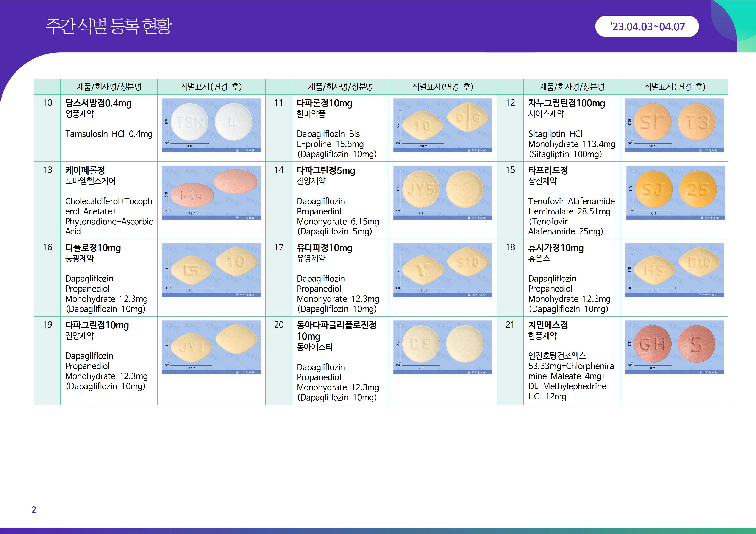
Task: Click the 주간 식별 등록 현황 title
Action: 109,26
